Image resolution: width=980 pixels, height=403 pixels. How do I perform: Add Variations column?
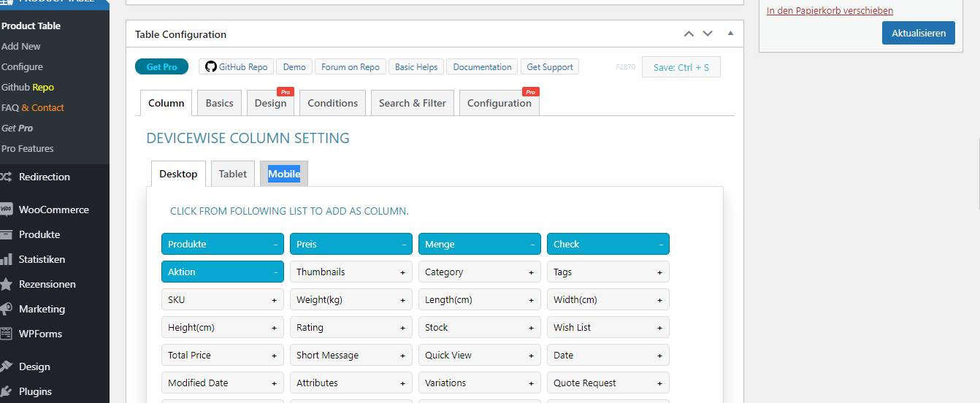(480, 383)
